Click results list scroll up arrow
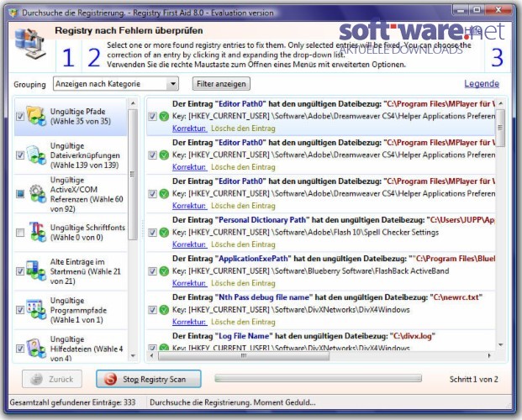Image resolution: width=522 pixels, height=420 pixels. click(500, 103)
